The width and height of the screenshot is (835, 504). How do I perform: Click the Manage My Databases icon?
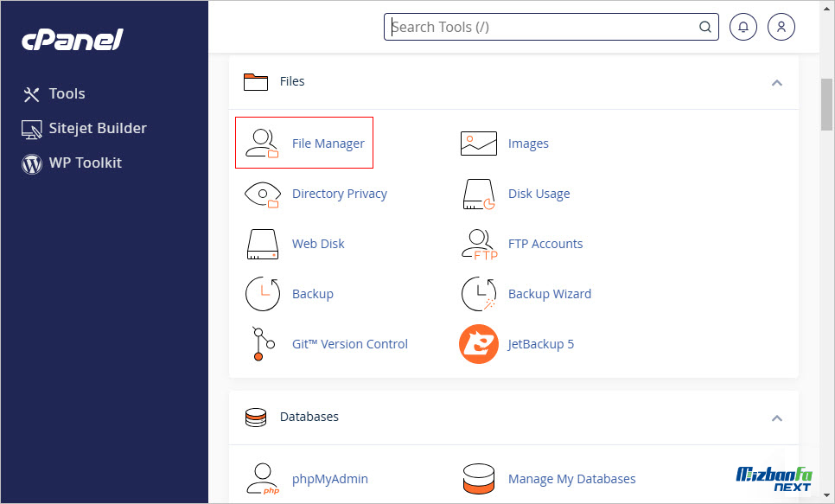[478, 478]
